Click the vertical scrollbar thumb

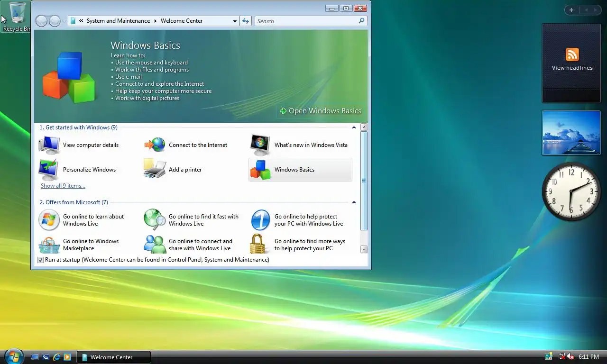coord(364,181)
